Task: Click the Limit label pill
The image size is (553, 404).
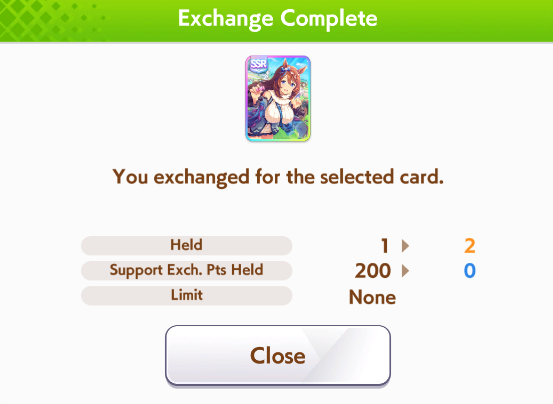Action: tap(187, 295)
